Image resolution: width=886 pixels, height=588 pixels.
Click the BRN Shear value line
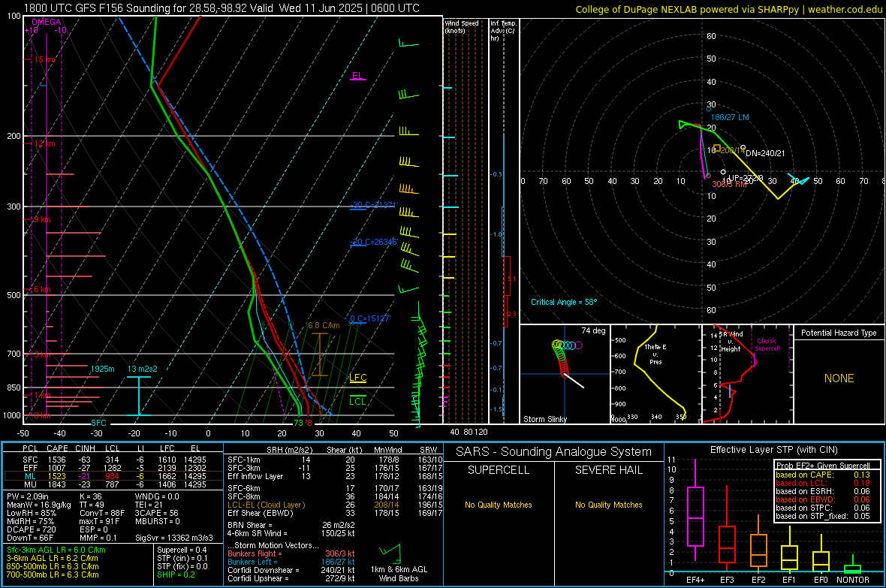click(x=291, y=525)
